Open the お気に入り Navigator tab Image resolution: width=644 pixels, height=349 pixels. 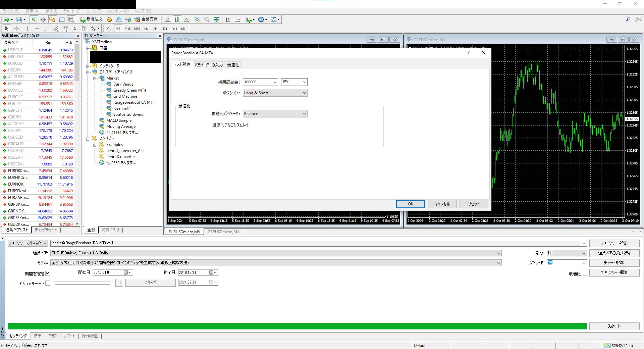coord(110,230)
